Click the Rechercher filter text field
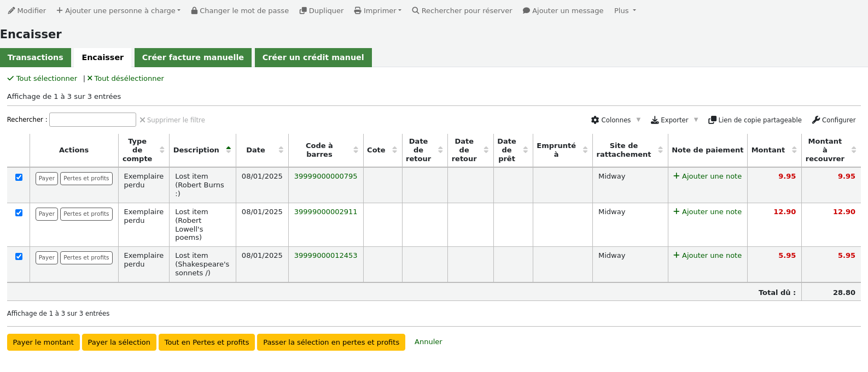868x372 pixels. pos(92,120)
